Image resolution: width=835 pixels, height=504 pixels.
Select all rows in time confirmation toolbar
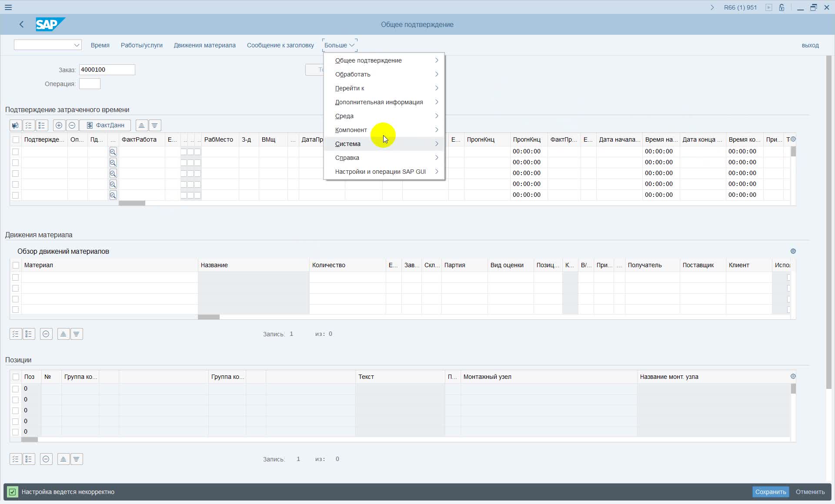[x=29, y=125]
